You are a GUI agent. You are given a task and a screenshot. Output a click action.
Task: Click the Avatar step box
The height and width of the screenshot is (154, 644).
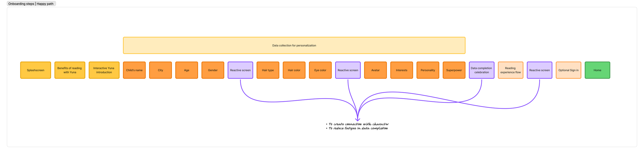(375, 70)
